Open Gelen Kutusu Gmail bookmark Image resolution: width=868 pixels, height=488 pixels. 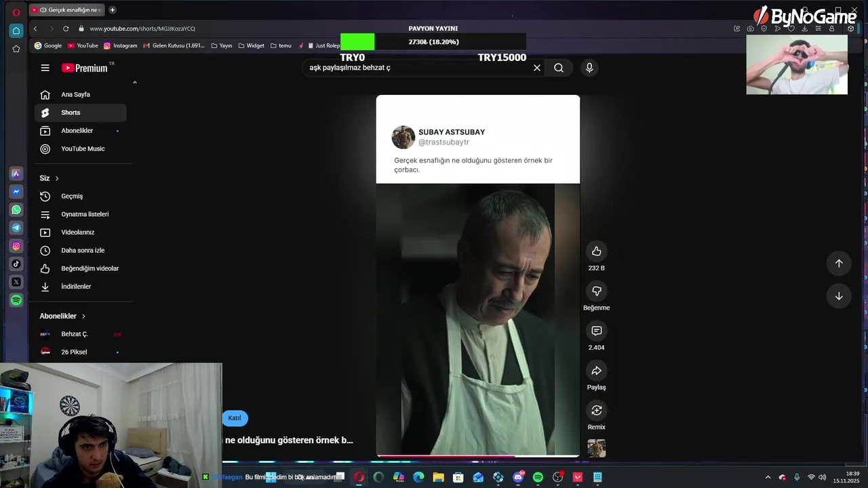174,45
